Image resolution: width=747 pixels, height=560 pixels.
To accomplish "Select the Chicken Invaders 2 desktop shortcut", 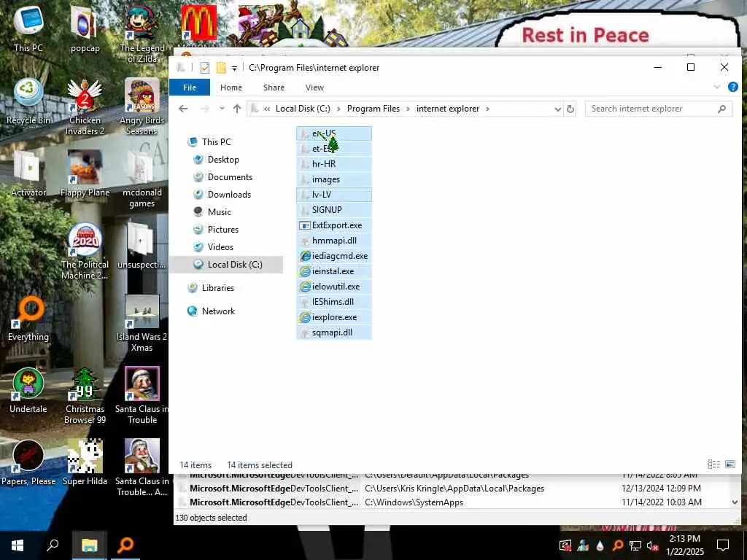I will coord(85,108).
